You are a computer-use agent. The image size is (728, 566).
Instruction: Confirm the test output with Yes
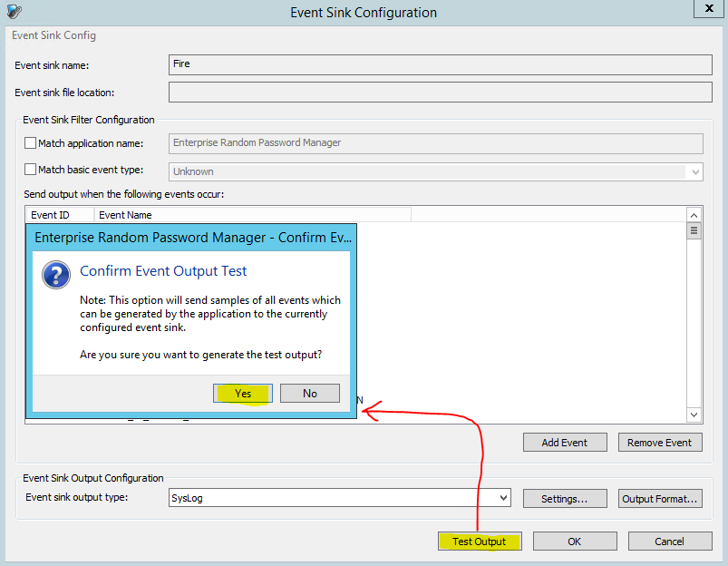pos(243,394)
